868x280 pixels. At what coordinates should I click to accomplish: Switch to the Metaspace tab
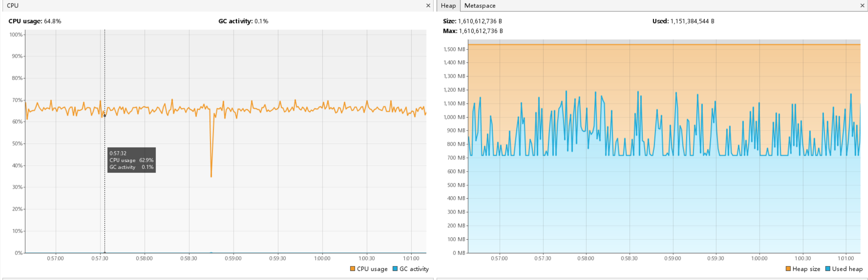click(480, 6)
